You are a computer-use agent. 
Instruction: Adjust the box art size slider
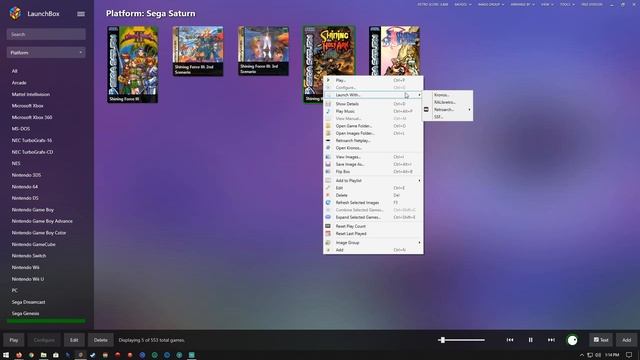461,340
